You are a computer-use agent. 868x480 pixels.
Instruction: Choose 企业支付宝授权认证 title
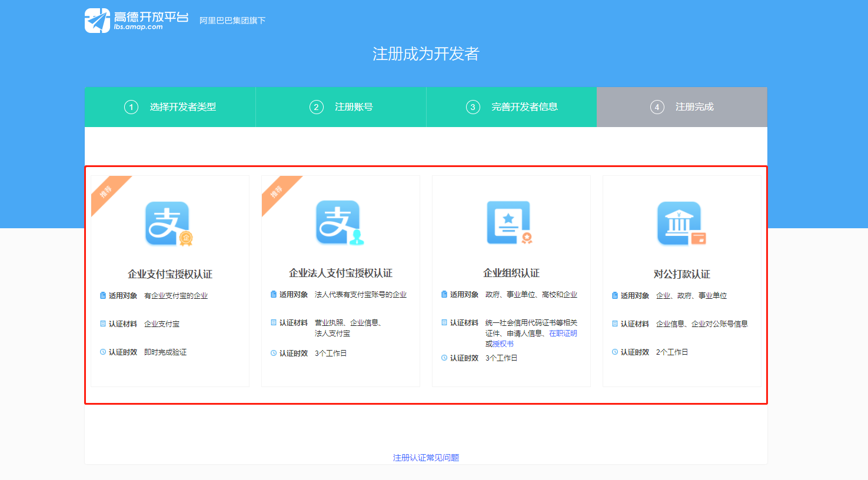[x=170, y=274]
